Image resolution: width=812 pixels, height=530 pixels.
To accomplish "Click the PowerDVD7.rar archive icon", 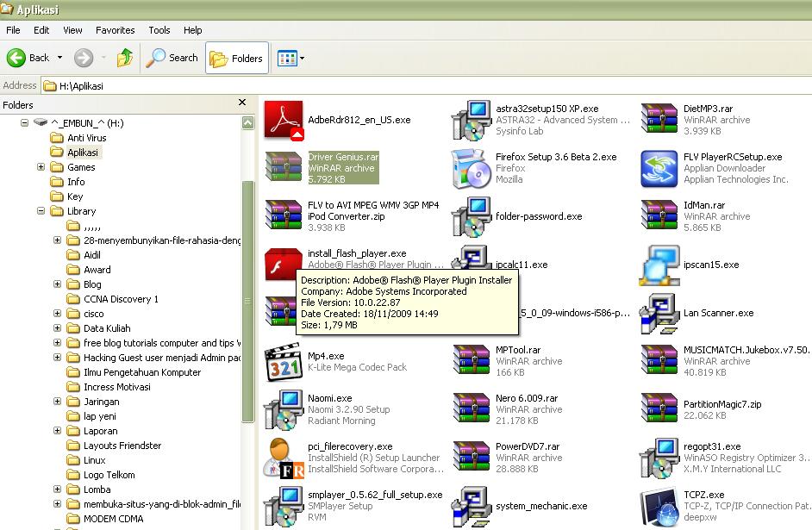I will [x=472, y=457].
